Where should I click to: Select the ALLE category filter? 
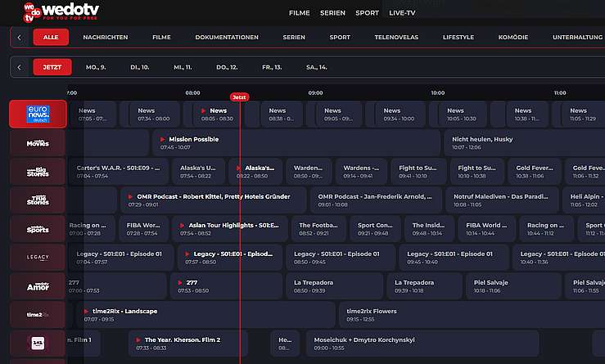point(51,38)
